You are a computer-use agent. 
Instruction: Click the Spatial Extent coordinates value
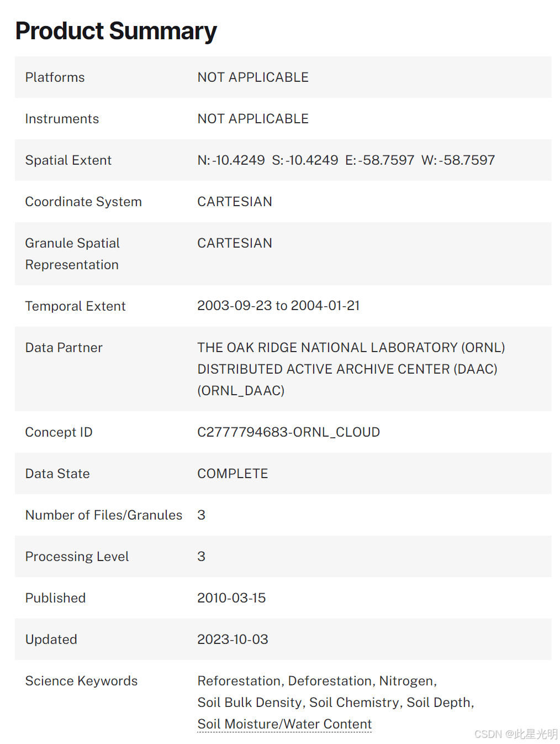(x=346, y=160)
